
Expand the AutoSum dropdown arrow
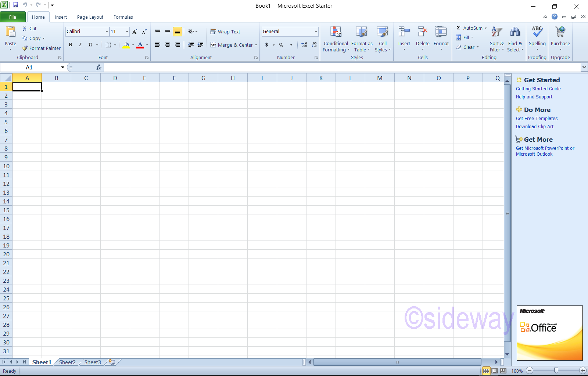[485, 28]
